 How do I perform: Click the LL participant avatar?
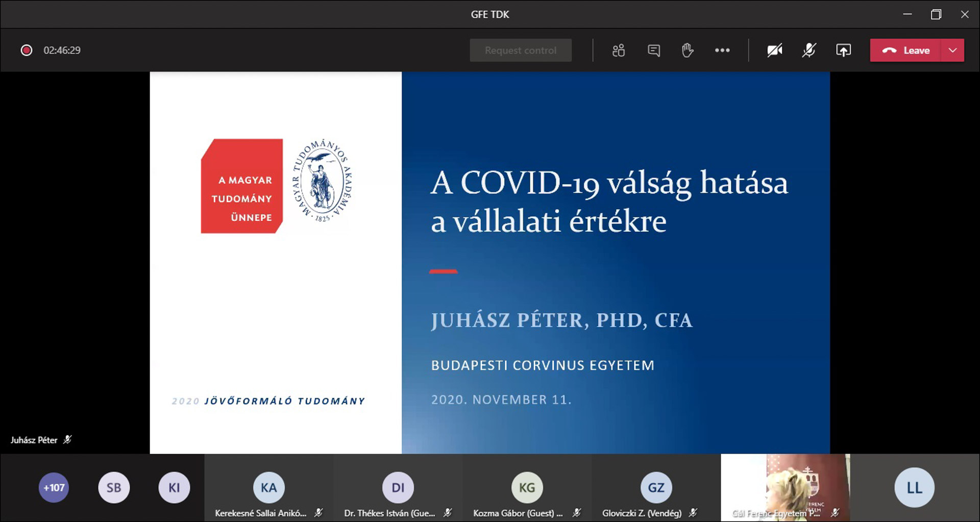(x=914, y=487)
